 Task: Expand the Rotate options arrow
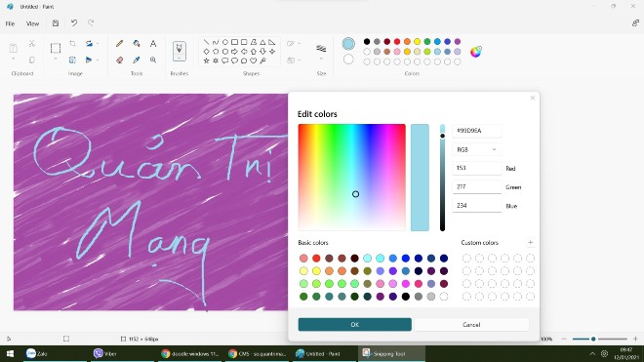point(98,44)
